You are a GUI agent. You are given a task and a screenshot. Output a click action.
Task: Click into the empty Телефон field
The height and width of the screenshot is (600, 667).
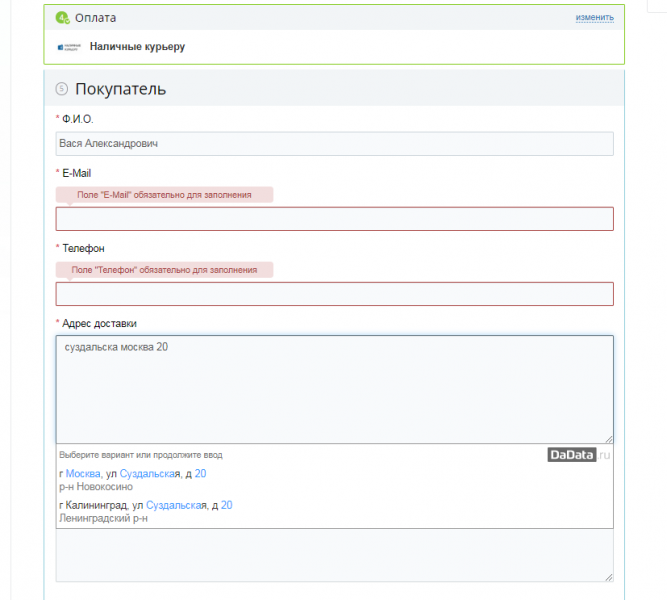tap(334, 294)
